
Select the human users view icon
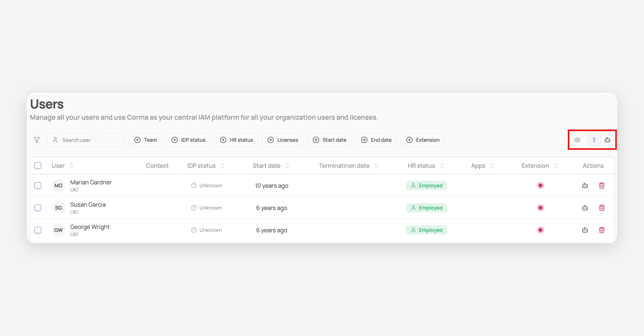[594, 140]
